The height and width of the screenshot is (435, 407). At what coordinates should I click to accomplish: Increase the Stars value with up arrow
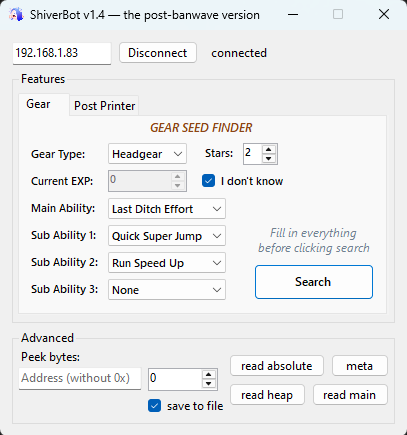269,150
